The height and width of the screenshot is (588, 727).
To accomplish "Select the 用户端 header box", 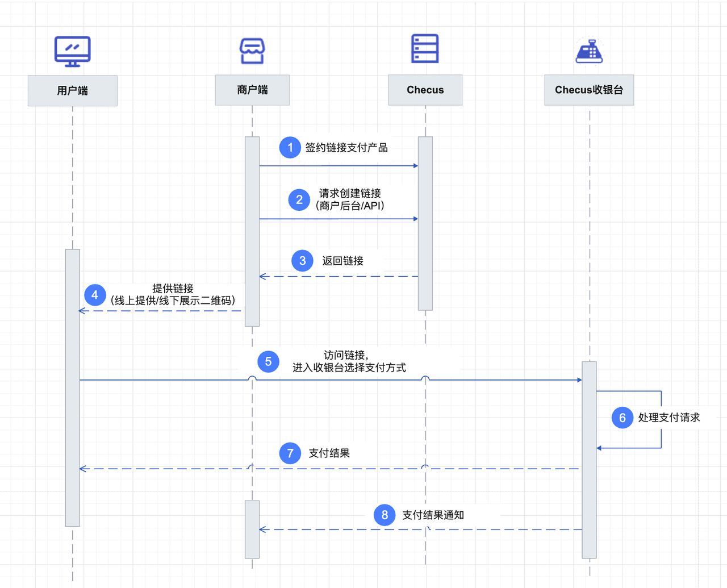I will 73,91.
